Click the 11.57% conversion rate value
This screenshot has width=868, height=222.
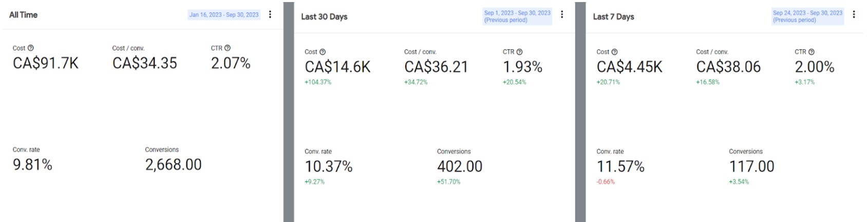[x=620, y=166]
